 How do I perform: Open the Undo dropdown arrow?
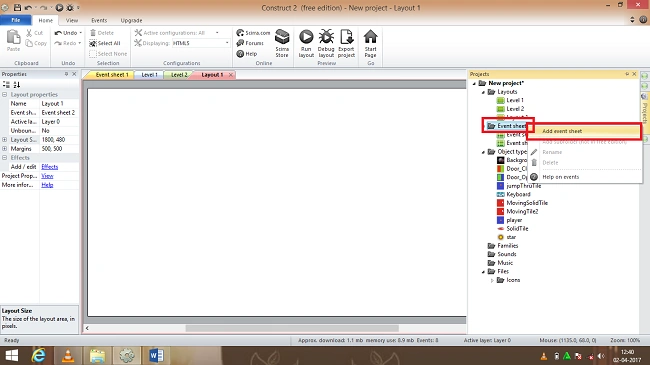(80, 33)
